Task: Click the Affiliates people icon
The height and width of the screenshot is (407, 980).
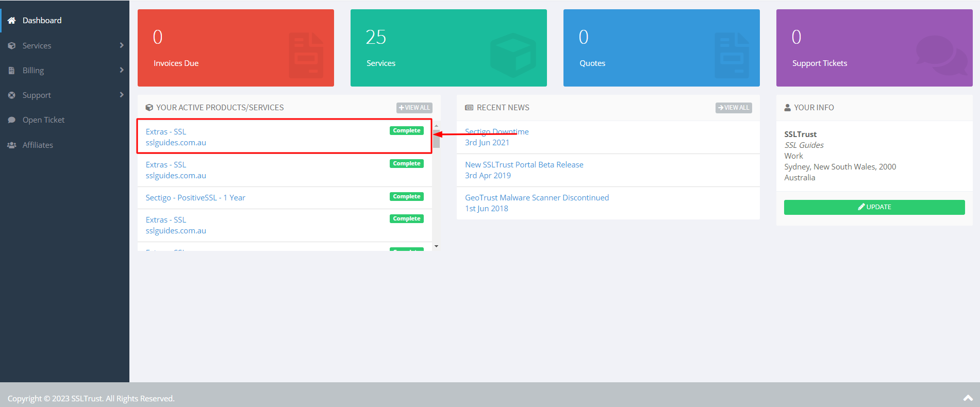Action: point(11,145)
